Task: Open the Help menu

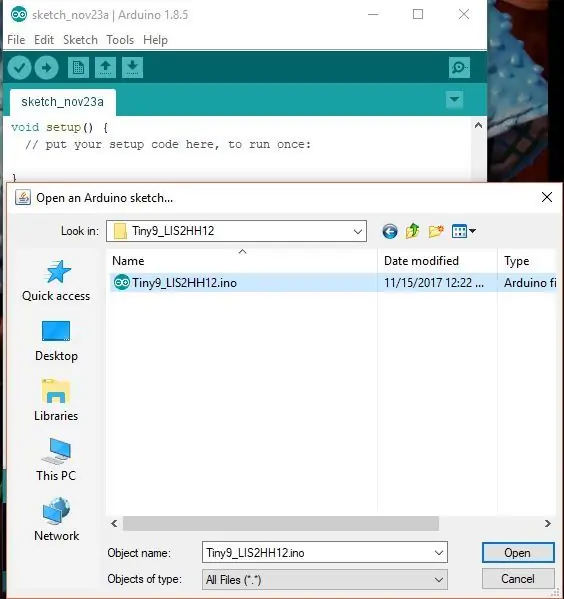Action: pyautogui.click(x=155, y=40)
